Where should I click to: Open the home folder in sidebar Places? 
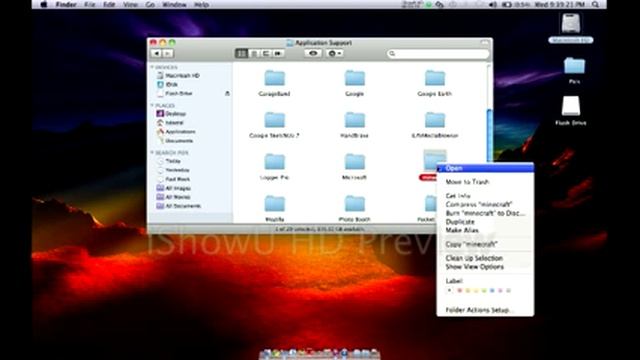pos(170,123)
